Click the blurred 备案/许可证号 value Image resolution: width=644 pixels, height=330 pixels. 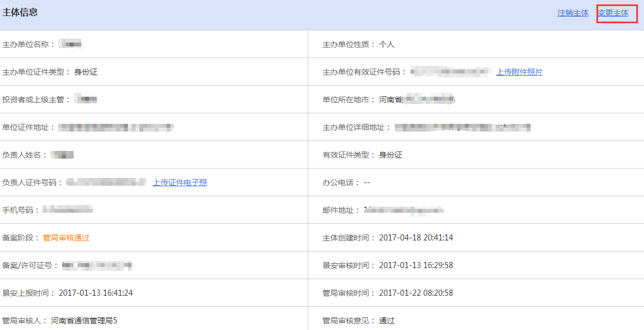click(x=98, y=265)
